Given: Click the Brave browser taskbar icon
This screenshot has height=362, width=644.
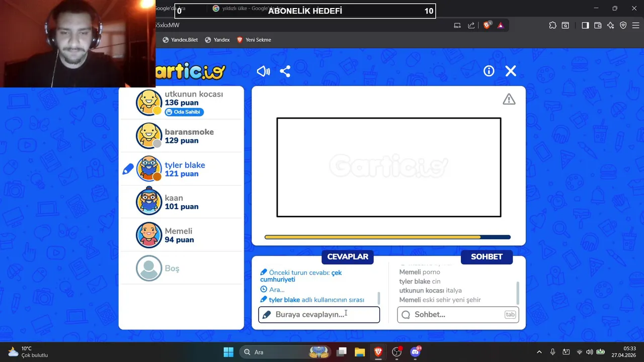Looking at the screenshot, I should (x=378, y=352).
